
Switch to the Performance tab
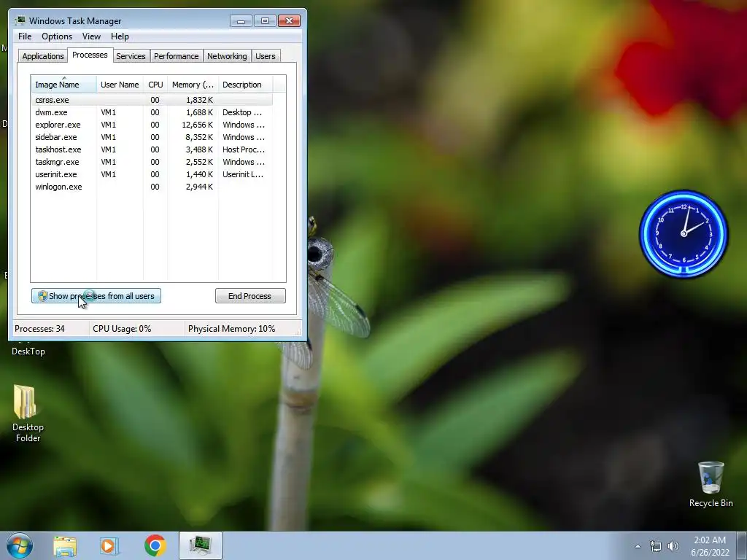(177, 56)
